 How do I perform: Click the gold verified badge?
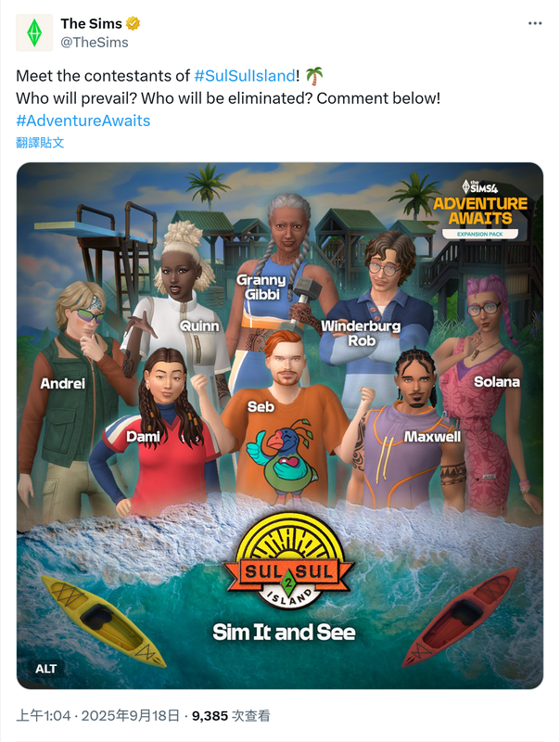coord(133,23)
